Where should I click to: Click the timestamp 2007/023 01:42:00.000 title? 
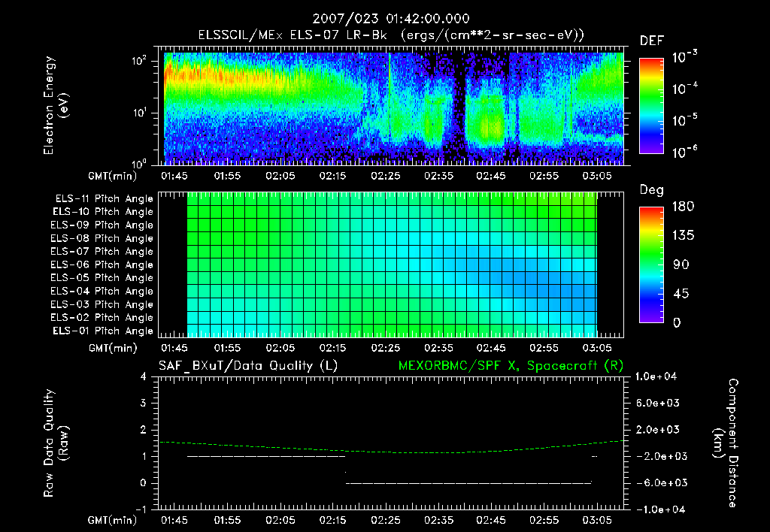391,19
